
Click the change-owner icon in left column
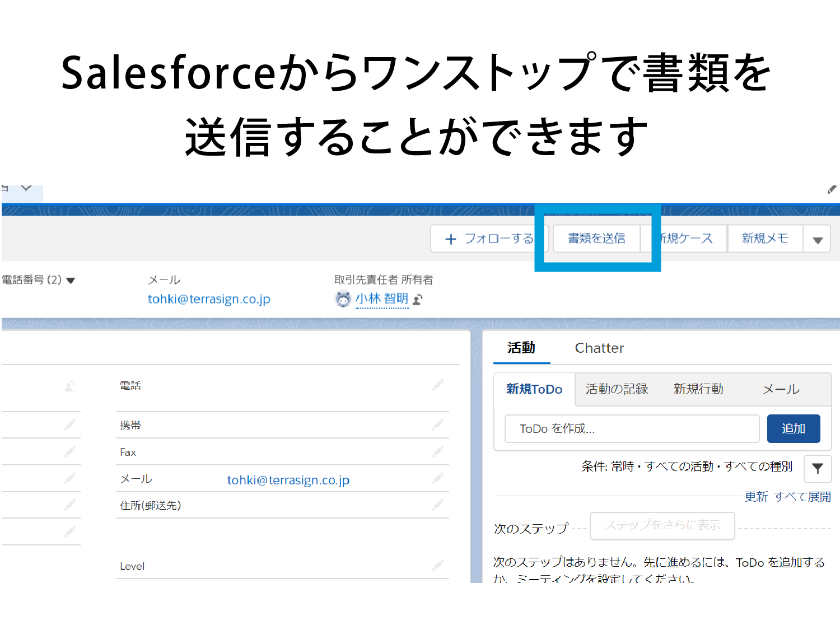(x=69, y=386)
